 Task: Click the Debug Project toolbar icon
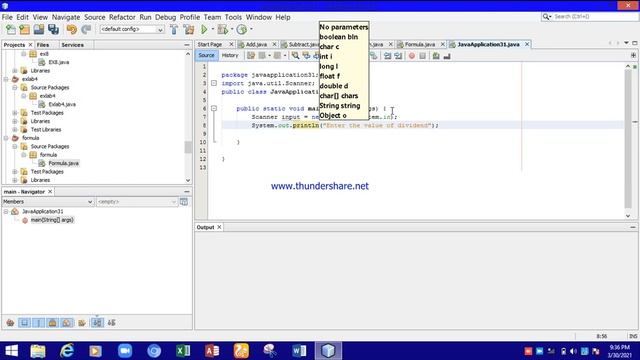click(x=222, y=29)
